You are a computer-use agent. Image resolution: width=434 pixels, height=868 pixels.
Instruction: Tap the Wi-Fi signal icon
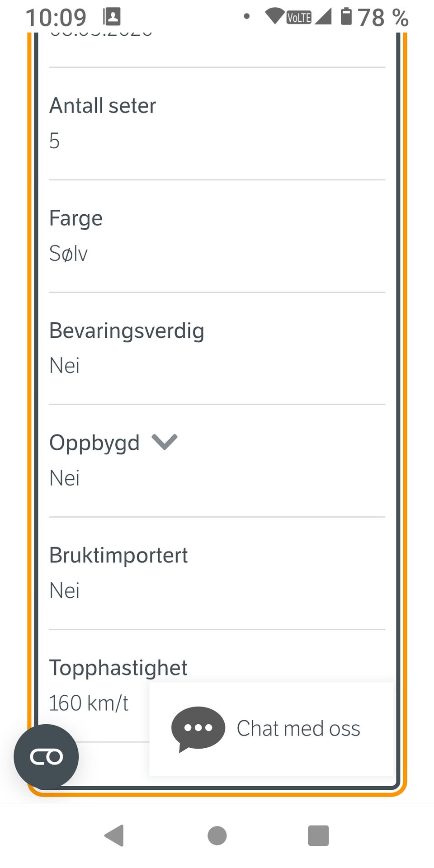pyautogui.click(x=275, y=16)
